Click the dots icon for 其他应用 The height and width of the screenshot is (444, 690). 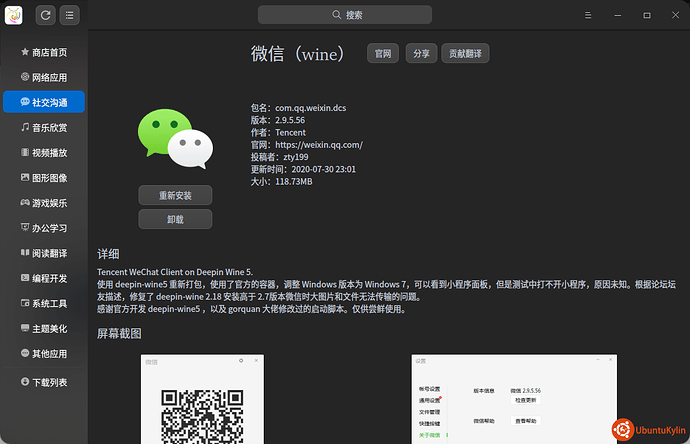[25, 353]
